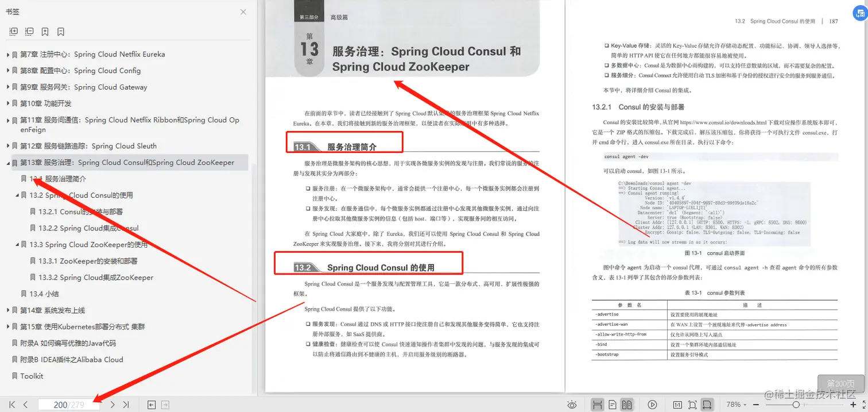The width and height of the screenshot is (868, 412).
Task: Open bookmark 13.2 Spring Cloud Consul的使用
Action: point(81,195)
